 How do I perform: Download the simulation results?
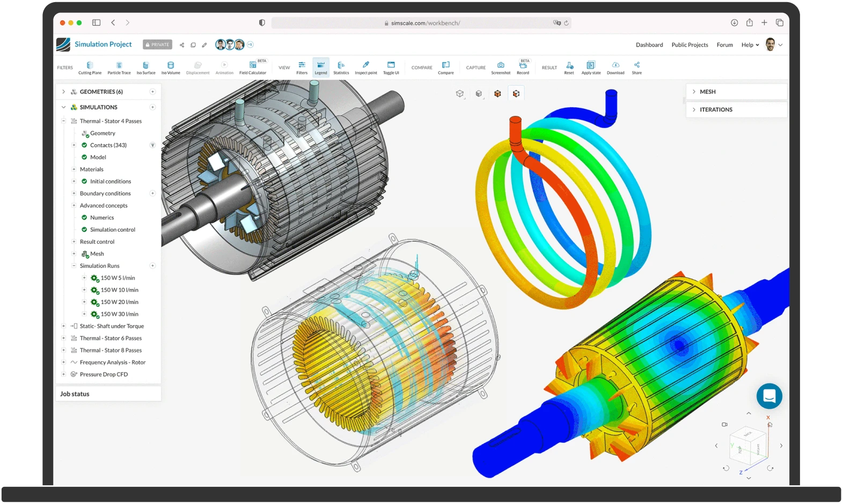(x=615, y=68)
